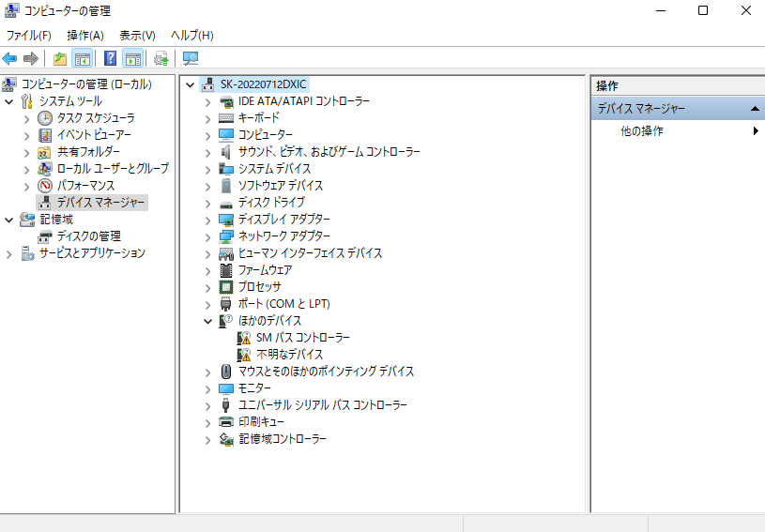The width and height of the screenshot is (765, 532).
Task: Click the 印刷キュー printer icon
Action: [x=226, y=422]
